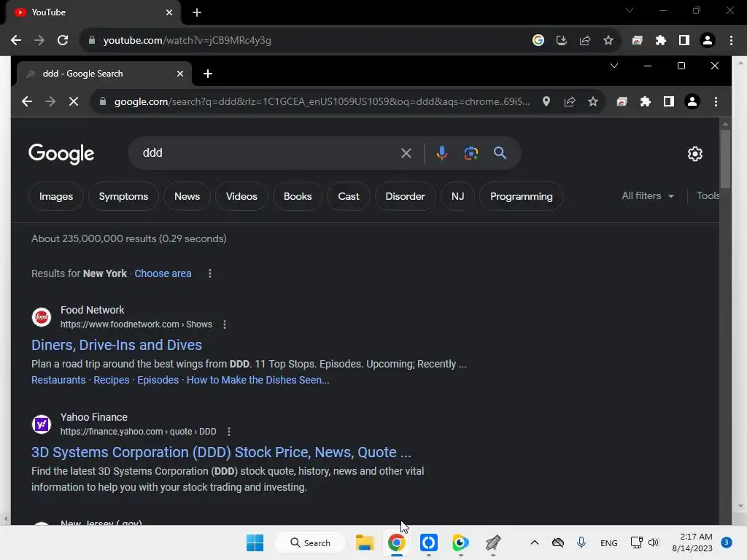Click forward arrow in Google Search window
This screenshot has width=747, height=560.
pyautogui.click(x=50, y=101)
